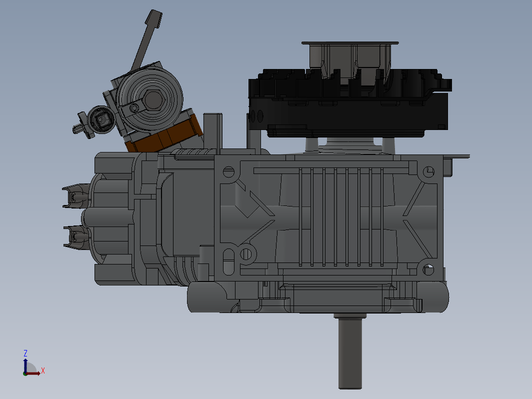This screenshot has height=399, width=532.
Task: Click the oblong slot at the crankcase lower-left
Action: pos(228,261)
